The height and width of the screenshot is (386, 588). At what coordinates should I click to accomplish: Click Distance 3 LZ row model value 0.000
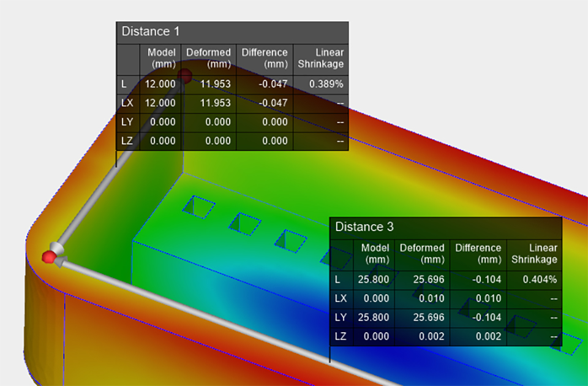point(377,336)
